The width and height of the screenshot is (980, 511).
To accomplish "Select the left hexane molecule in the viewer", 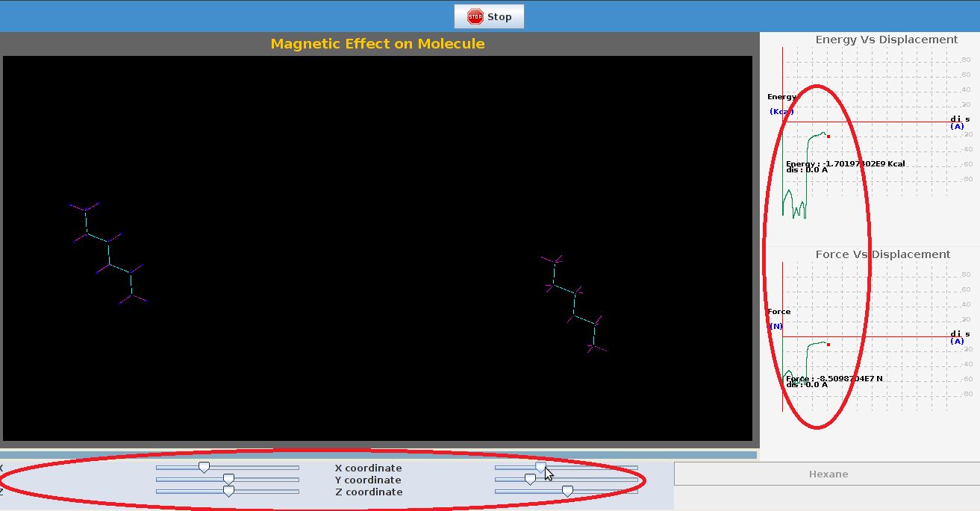I will (109, 254).
